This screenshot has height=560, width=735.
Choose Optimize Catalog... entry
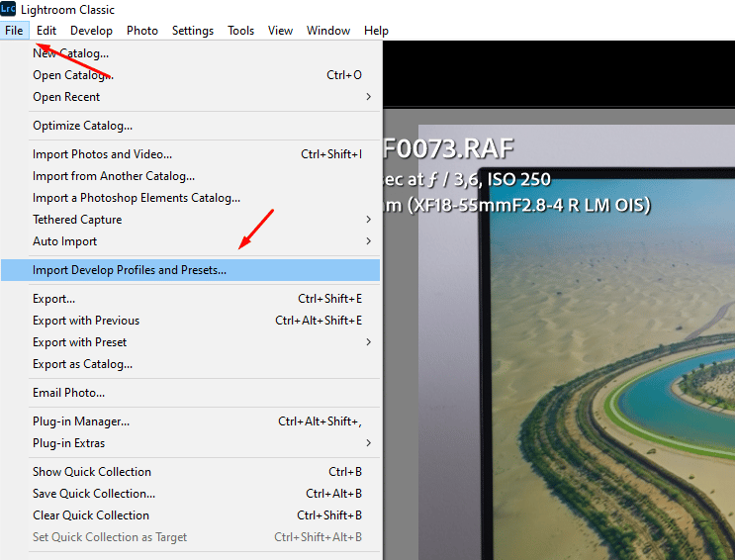190,126
